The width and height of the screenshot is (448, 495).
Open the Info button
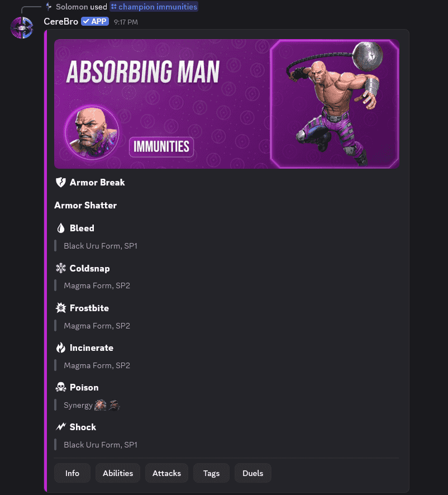coord(72,473)
